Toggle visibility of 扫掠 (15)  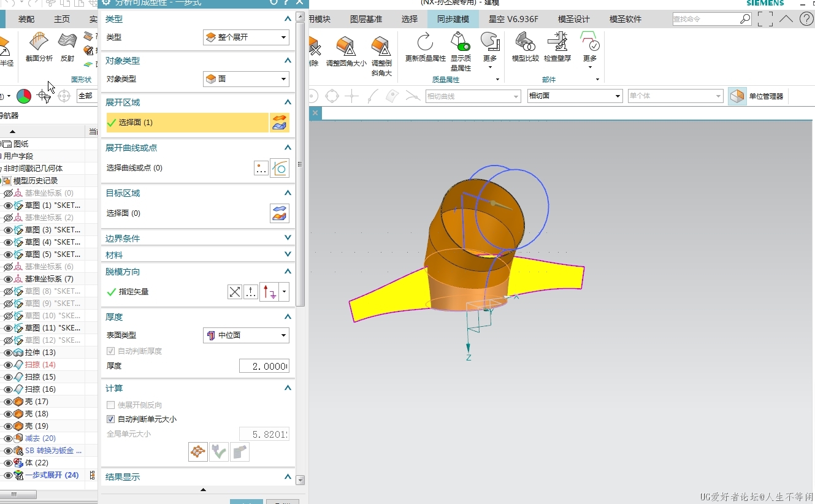click(9, 377)
